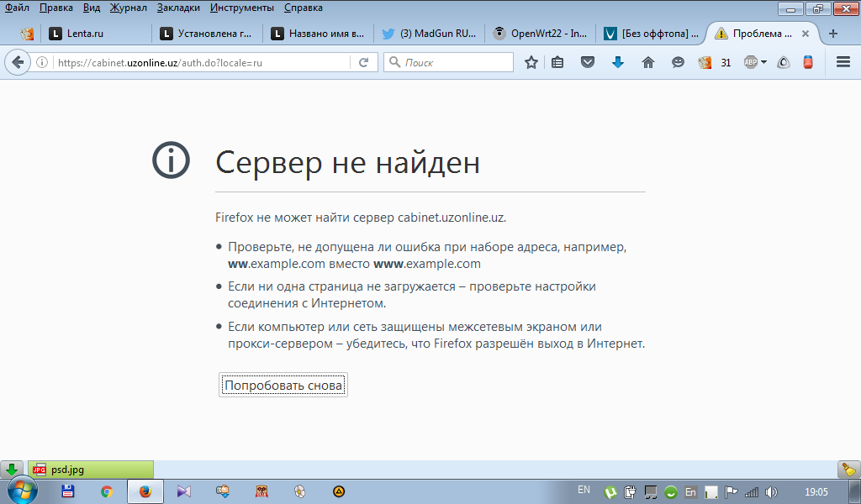Go back using the back arrow
The width and height of the screenshot is (861, 504).
18,62
